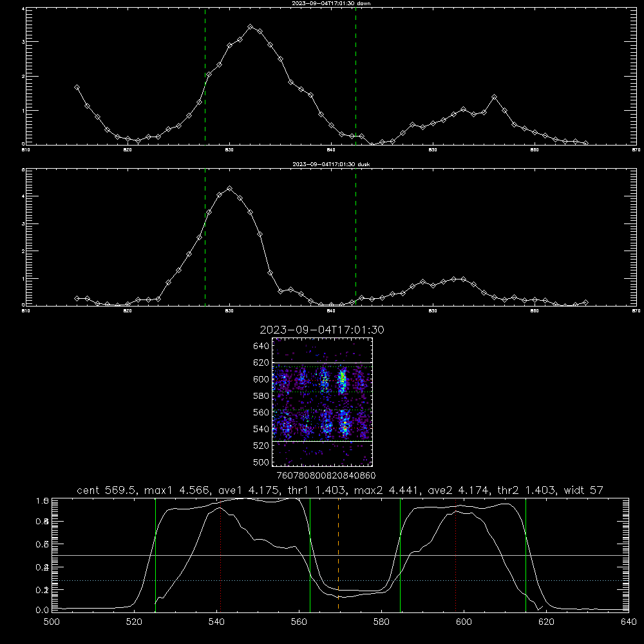The width and height of the screenshot is (644, 644).
Task: Click the right green dashed line in the dawn plot
Action: 355,76
